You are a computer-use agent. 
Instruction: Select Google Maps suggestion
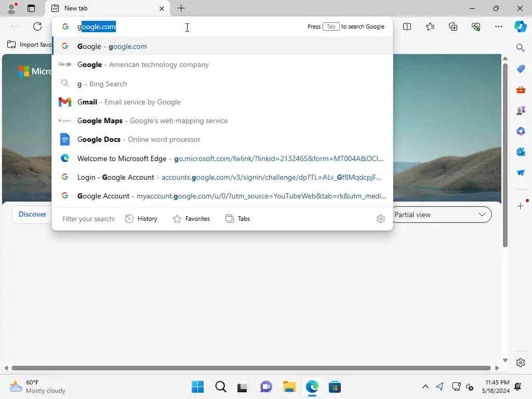pyautogui.click(x=222, y=121)
